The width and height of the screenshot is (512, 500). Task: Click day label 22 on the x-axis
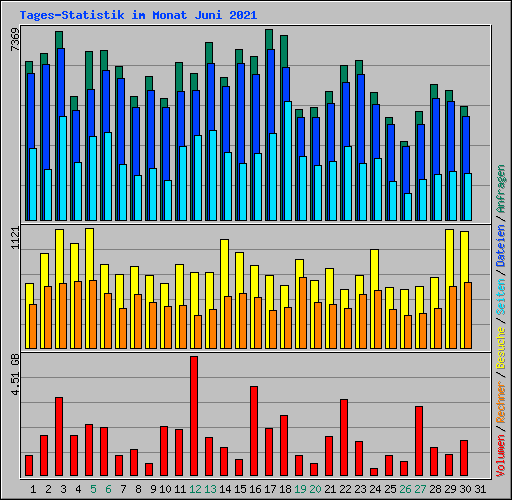[345, 489]
